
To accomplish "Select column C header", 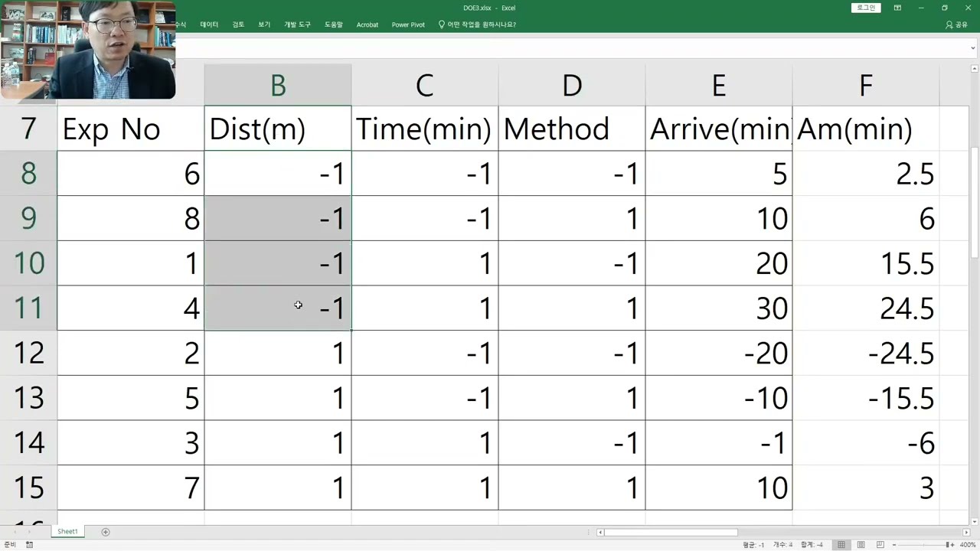I will click(425, 85).
